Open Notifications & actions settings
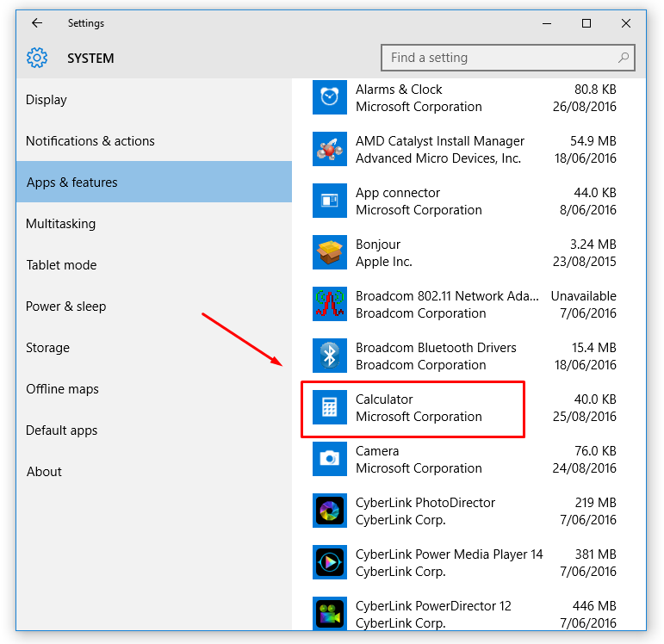664x644 pixels. point(90,141)
